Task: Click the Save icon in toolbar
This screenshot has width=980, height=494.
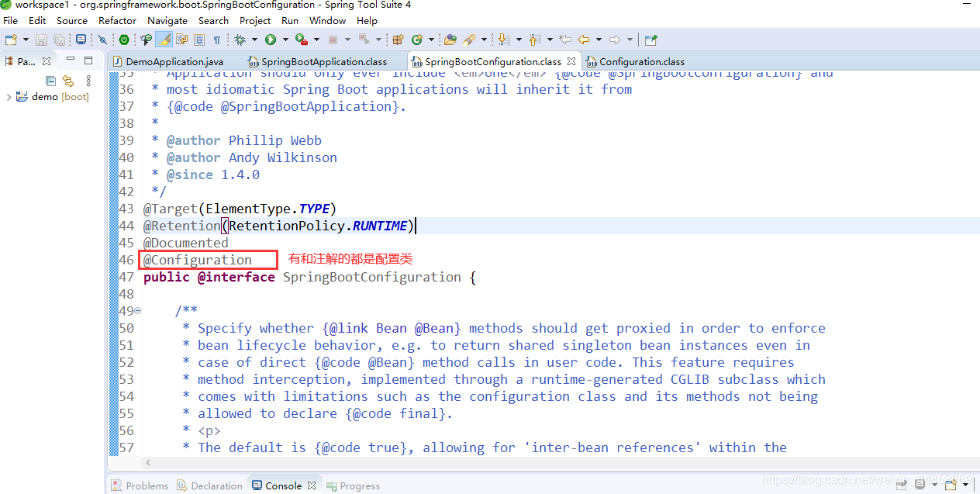Action: pos(41,40)
